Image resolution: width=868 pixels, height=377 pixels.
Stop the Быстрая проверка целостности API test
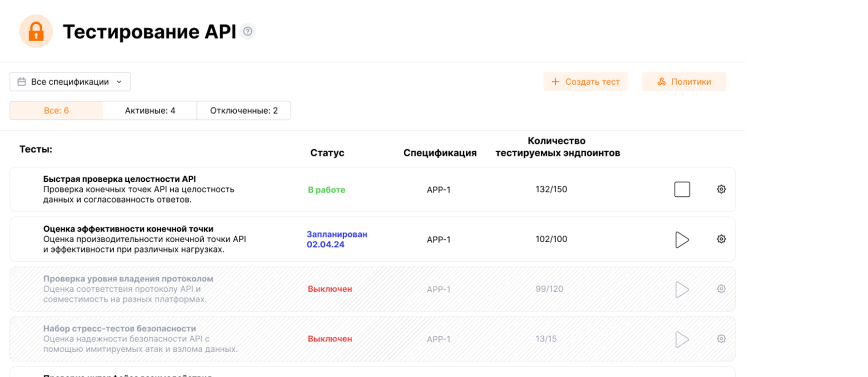(682, 190)
